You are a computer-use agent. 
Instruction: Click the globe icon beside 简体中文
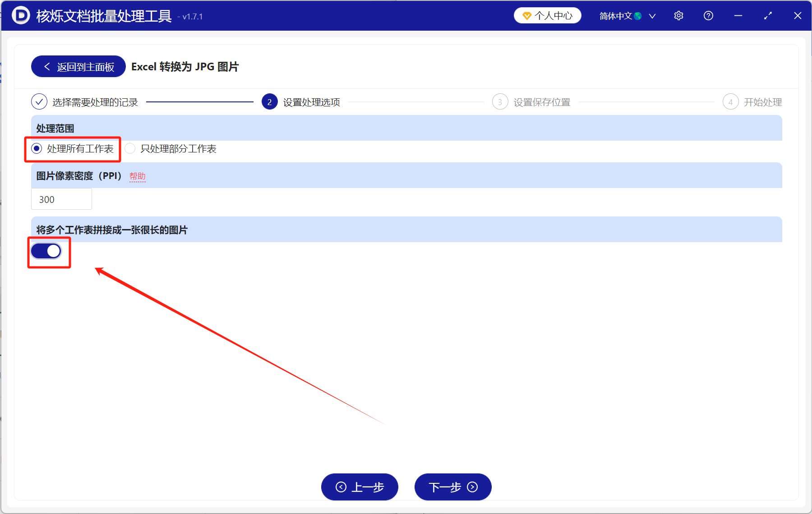(x=637, y=15)
